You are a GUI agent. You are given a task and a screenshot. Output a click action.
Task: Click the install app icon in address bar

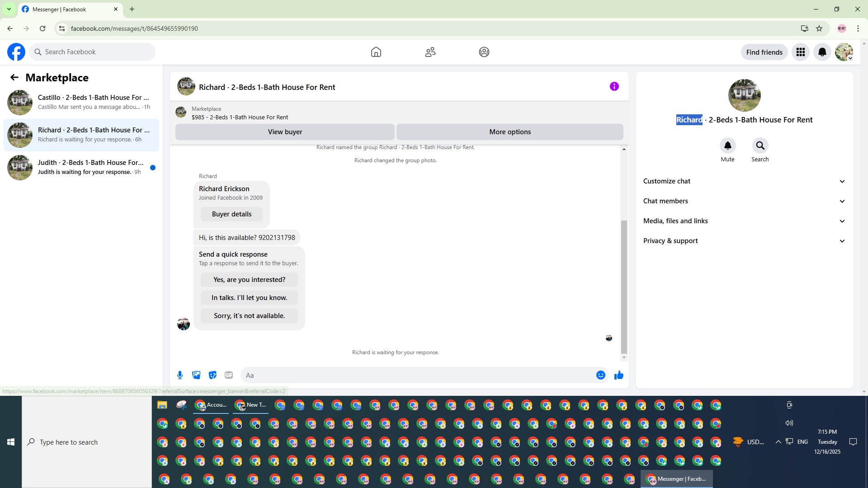tap(804, 28)
